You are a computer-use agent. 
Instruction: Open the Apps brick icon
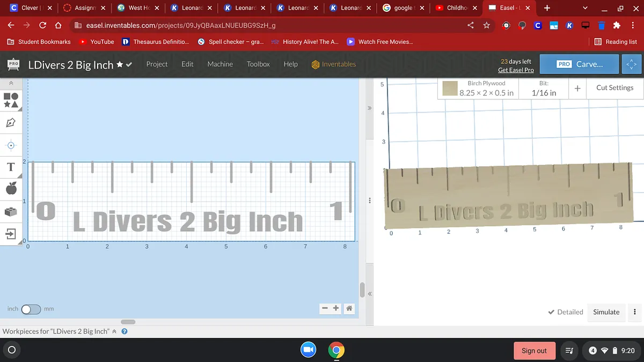pyautogui.click(x=11, y=211)
